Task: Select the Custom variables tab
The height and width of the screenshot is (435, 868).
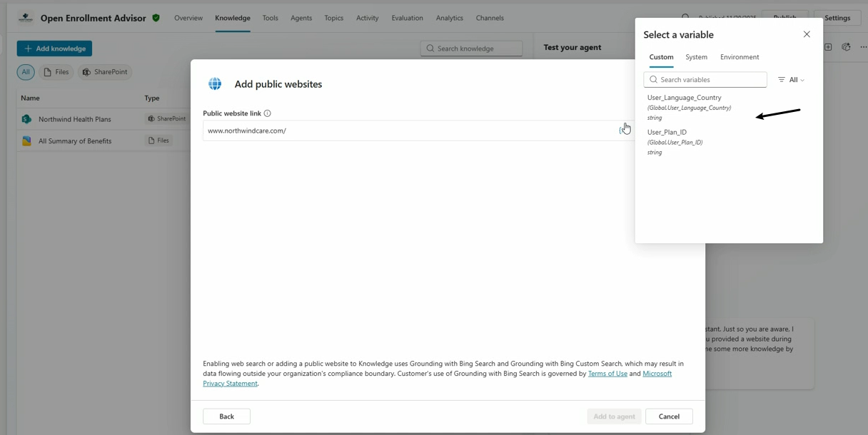Action: pos(661,57)
